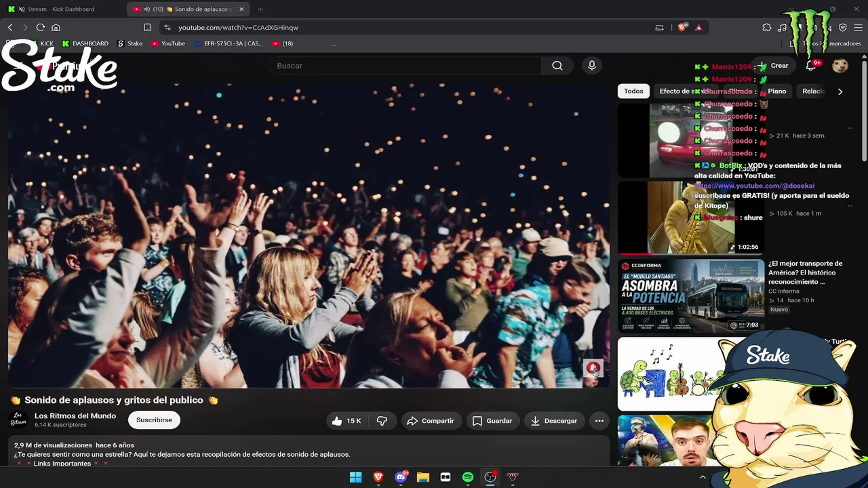This screenshot has width=868, height=488.
Task: Open Brave browser from the taskbar
Action: 378,477
